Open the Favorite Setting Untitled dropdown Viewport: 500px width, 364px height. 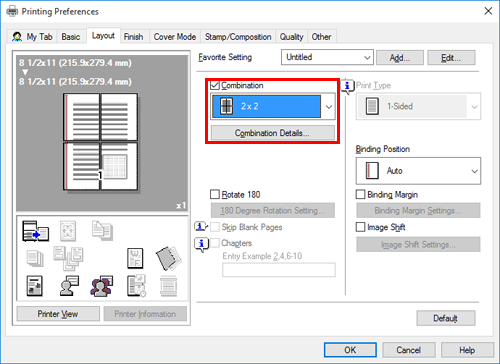[x=327, y=57]
